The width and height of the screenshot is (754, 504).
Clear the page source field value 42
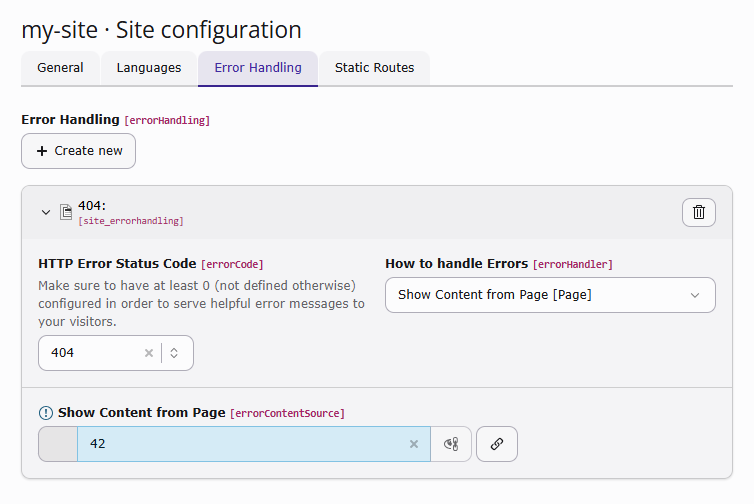[414, 444]
